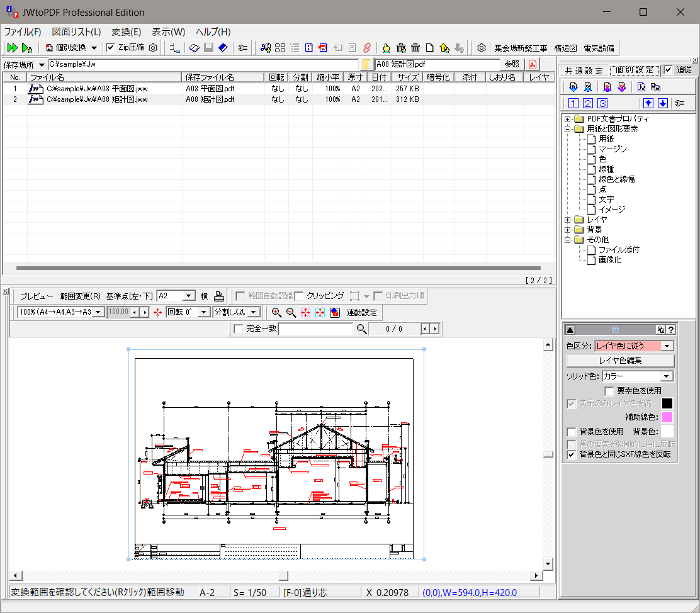
Task: Click the level 2 numbered box icon
Action: tap(587, 104)
